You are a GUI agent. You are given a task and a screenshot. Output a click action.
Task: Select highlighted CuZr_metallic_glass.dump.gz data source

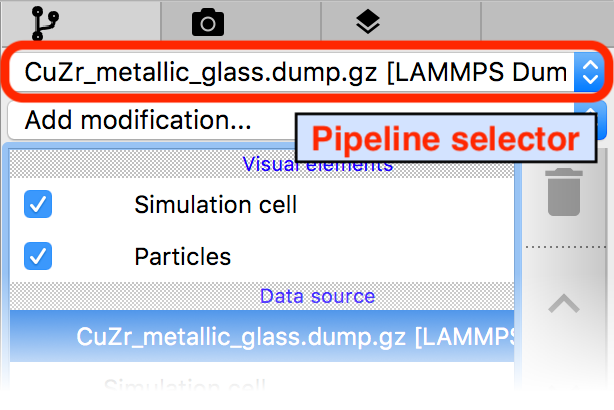[x=295, y=338]
